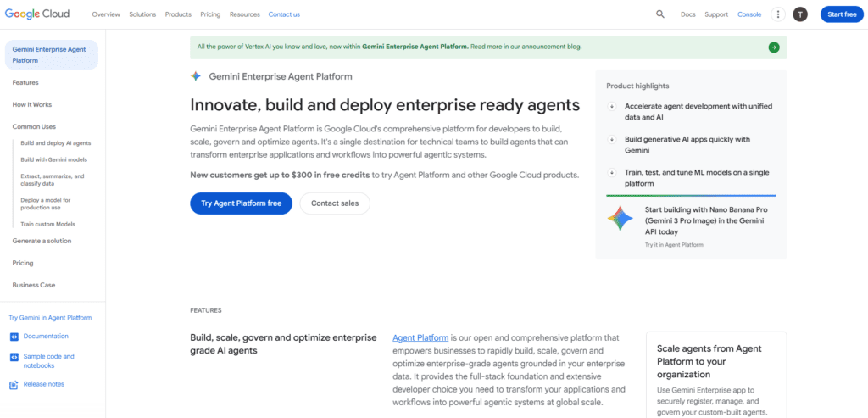The height and width of the screenshot is (418, 868).
Task: Select Gemini Enterprise Agent Platform sidebar item
Action: pyautogui.click(x=52, y=55)
